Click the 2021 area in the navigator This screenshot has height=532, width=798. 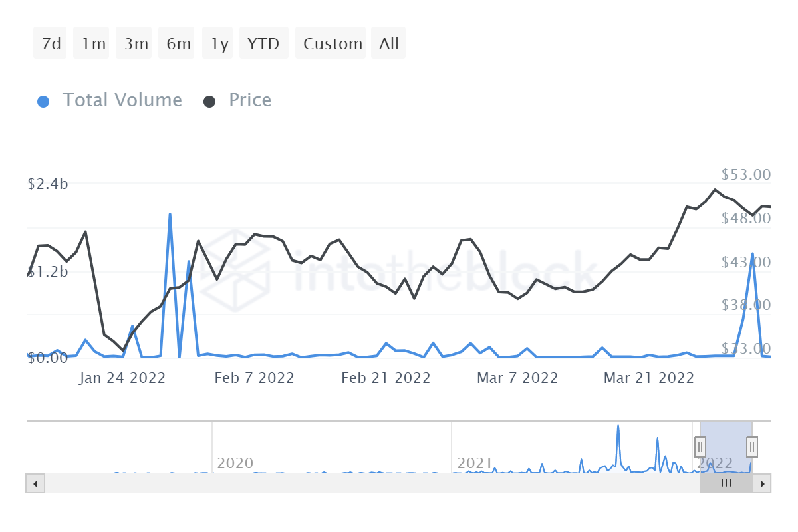click(x=475, y=463)
